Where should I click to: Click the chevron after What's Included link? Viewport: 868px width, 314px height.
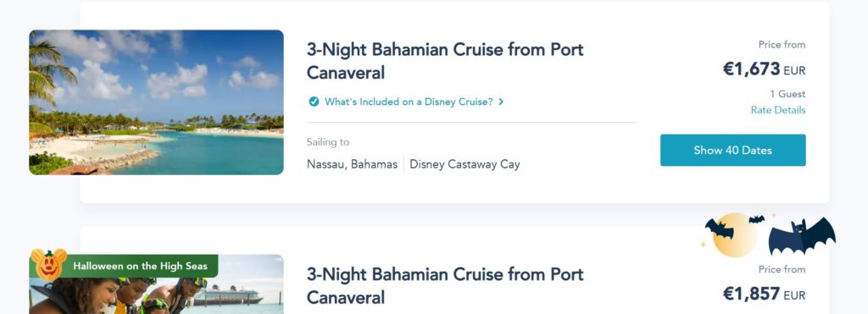click(501, 102)
